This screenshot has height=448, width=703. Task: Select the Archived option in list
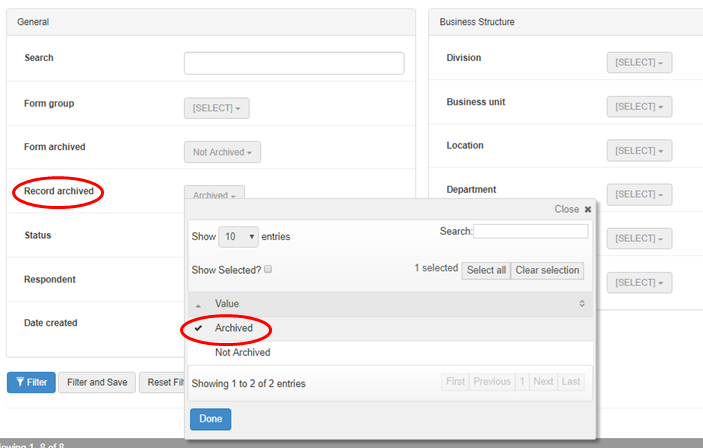point(233,328)
